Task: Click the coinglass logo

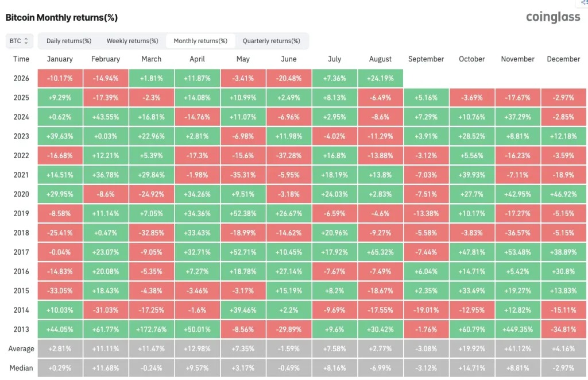Action: tap(553, 17)
